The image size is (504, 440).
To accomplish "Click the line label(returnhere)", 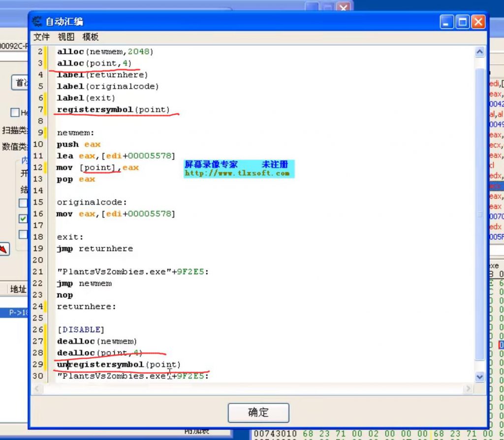I will tap(102, 75).
